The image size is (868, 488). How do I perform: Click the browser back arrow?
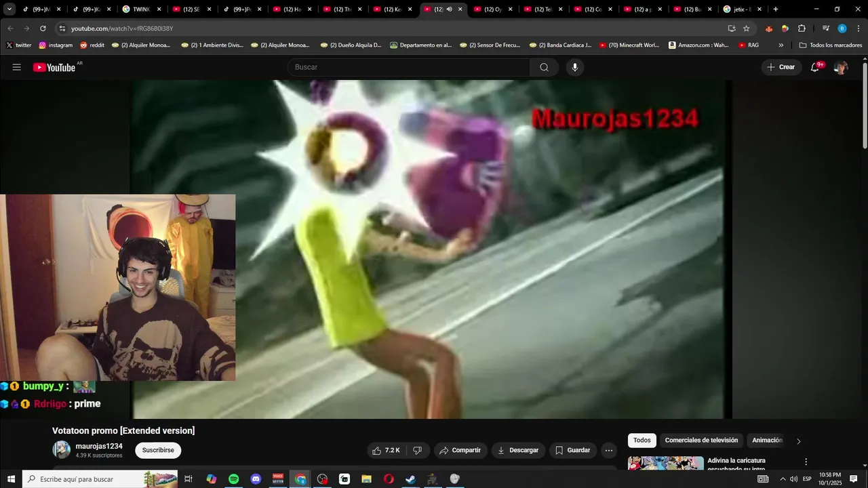(x=10, y=28)
